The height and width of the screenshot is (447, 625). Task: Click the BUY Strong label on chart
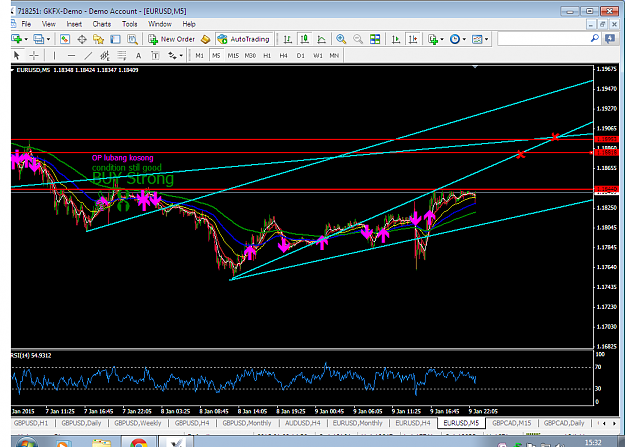click(133, 179)
